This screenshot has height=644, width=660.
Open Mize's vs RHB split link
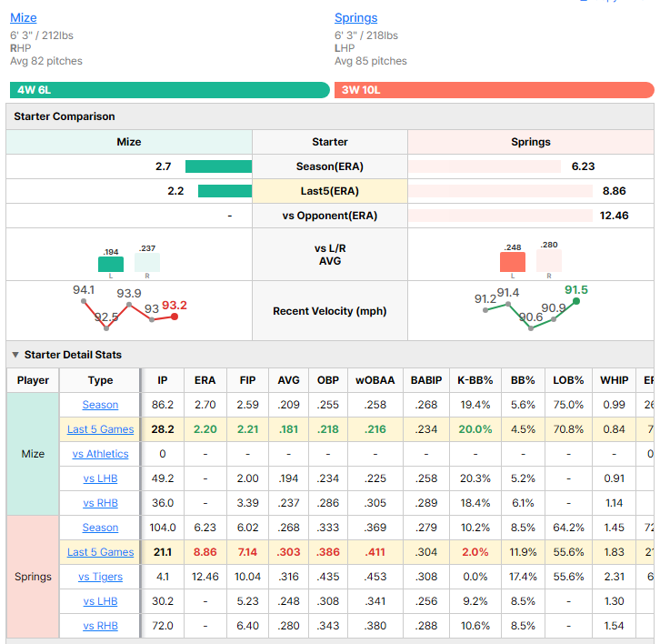click(x=100, y=503)
